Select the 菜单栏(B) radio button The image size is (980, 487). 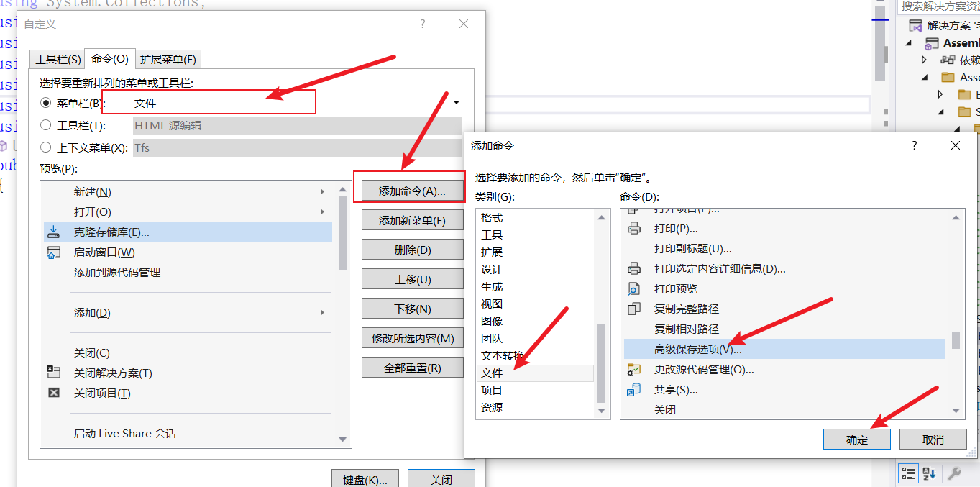(x=46, y=104)
